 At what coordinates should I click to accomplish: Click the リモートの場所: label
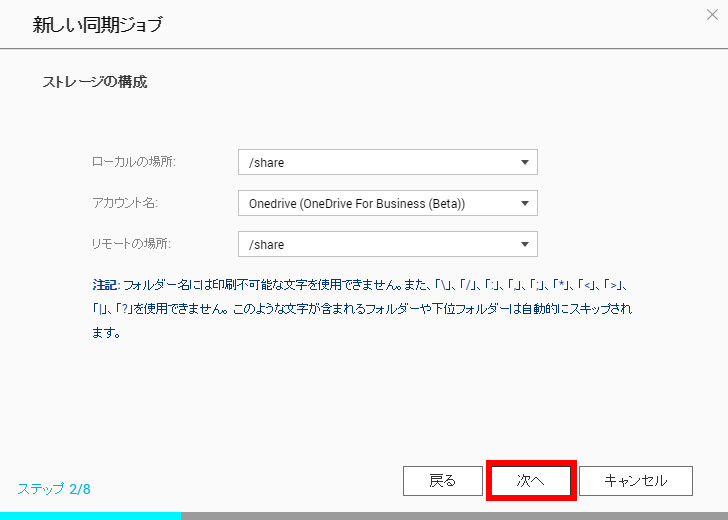coord(131,244)
